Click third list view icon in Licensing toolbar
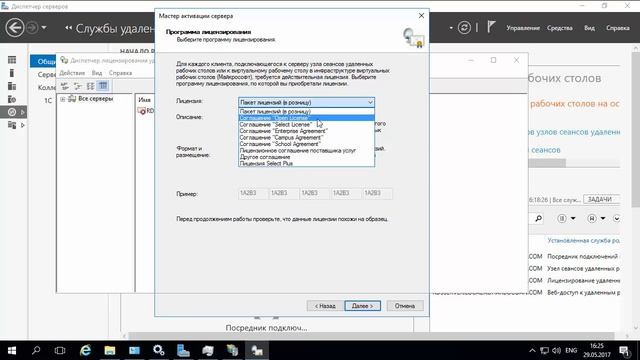Screen dimensions: 640x360 (90, 86)
